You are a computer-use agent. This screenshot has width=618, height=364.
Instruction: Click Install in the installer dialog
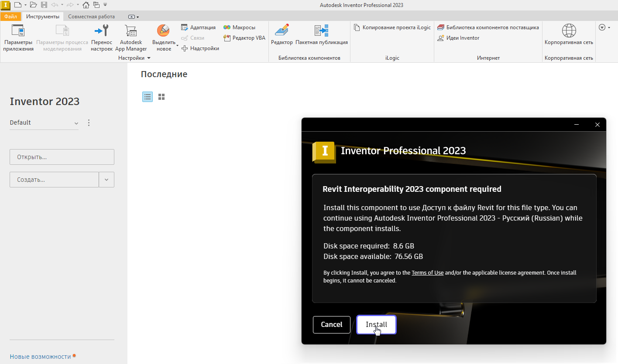376,325
